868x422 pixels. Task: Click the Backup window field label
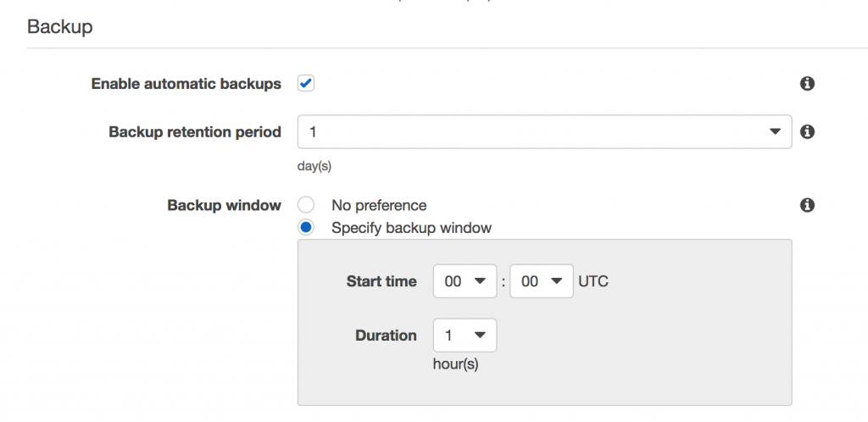[224, 205]
